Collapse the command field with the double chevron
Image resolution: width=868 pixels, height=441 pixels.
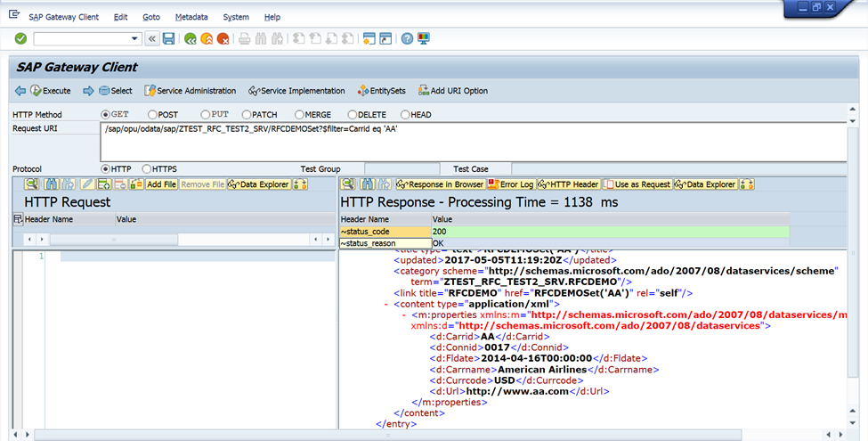click(x=151, y=39)
